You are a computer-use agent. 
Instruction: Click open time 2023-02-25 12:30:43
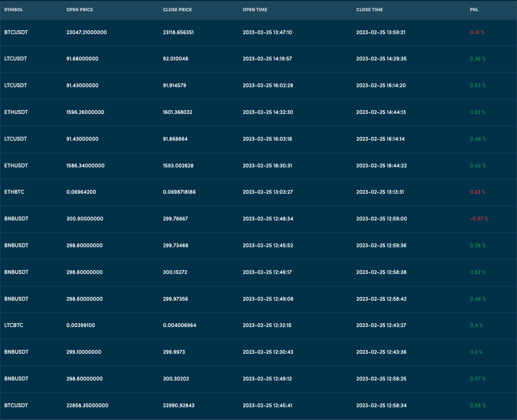(x=268, y=352)
